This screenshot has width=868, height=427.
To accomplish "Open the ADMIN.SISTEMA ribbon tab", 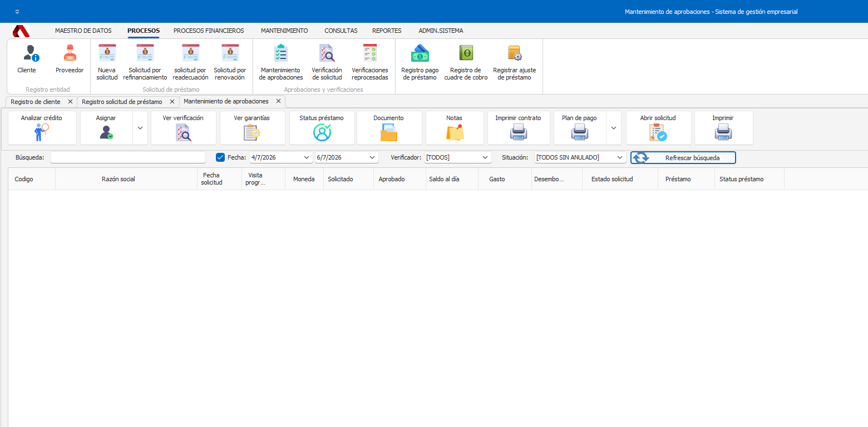I will pyautogui.click(x=441, y=31).
